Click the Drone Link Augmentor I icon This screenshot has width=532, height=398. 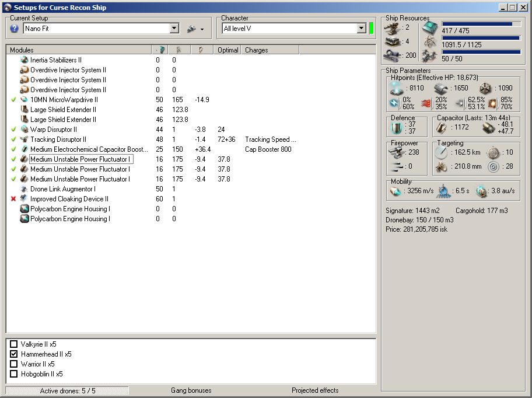point(24,188)
